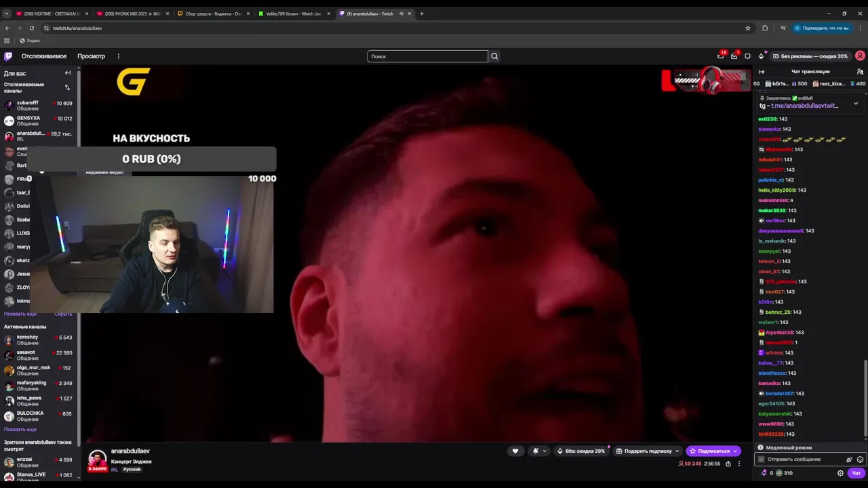Viewport: 868px width, 488px height.
Task: Open the emote picker smiley
Action: (x=860, y=459)
